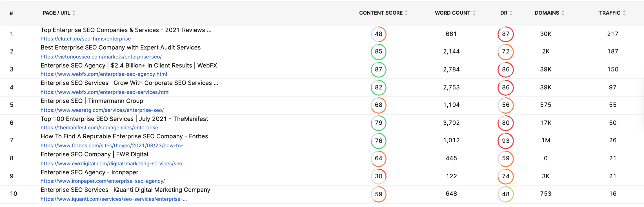
Task: Select the green 87 content score for WebFX
Action: tap(379, 69)
